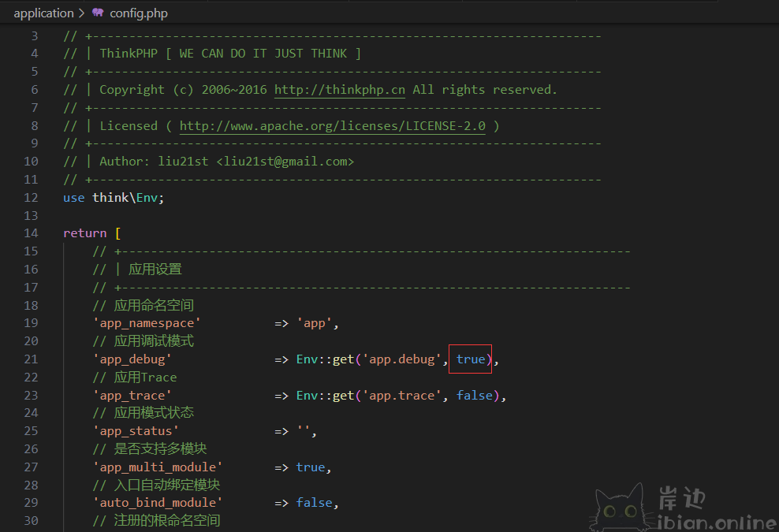
Task: Click line number 14 in the gutter
Action: [x=31, y=233]
